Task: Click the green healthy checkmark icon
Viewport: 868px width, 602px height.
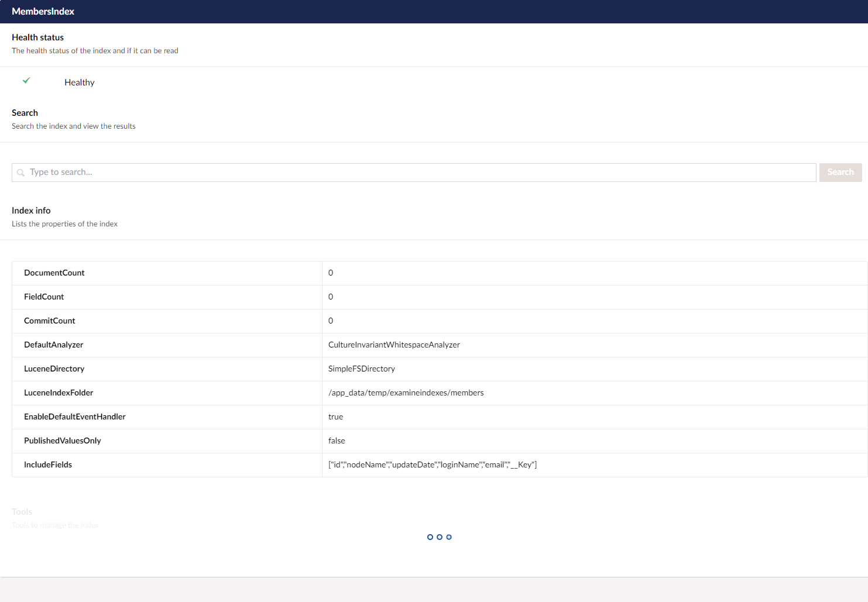Action: tap(26, 81)
